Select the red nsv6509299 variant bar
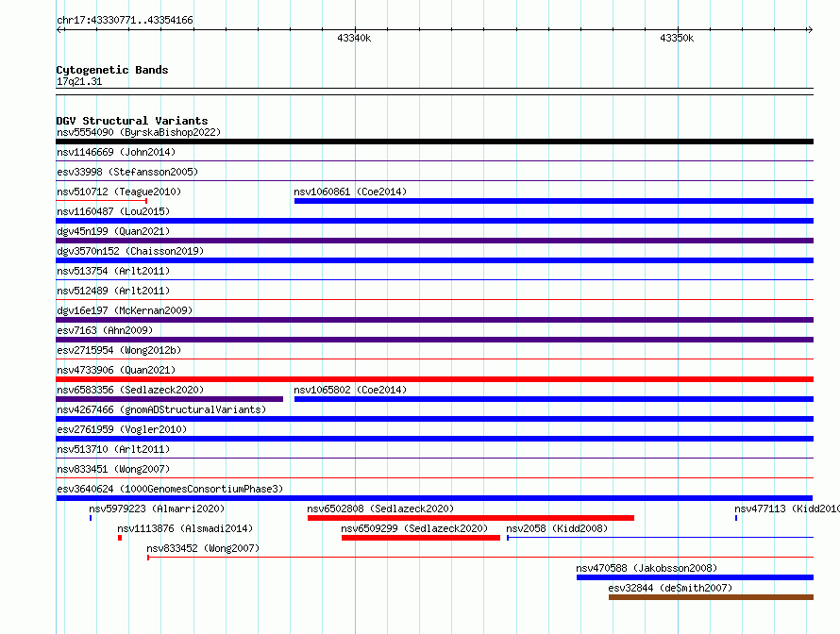840x634 pixels. tap(421, 538)
